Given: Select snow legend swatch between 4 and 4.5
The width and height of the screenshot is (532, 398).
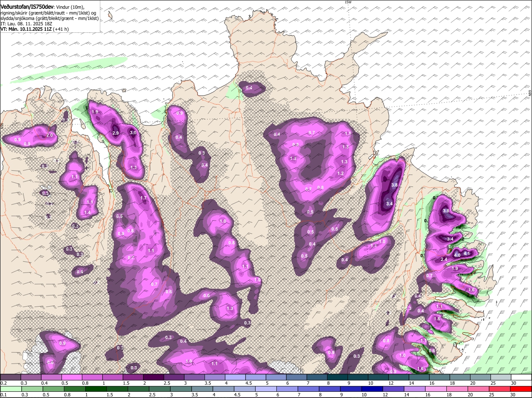Looking at the screenshot, I should tap(235, 377).
